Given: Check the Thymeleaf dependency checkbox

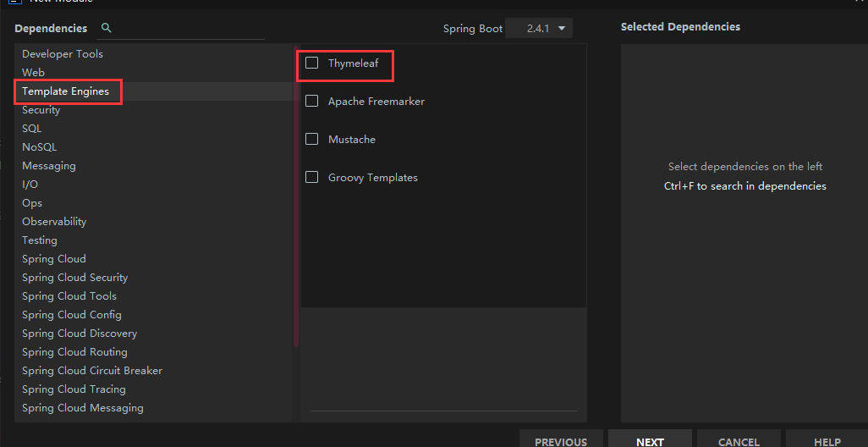Looking at the screenshot, I should 312,63.
